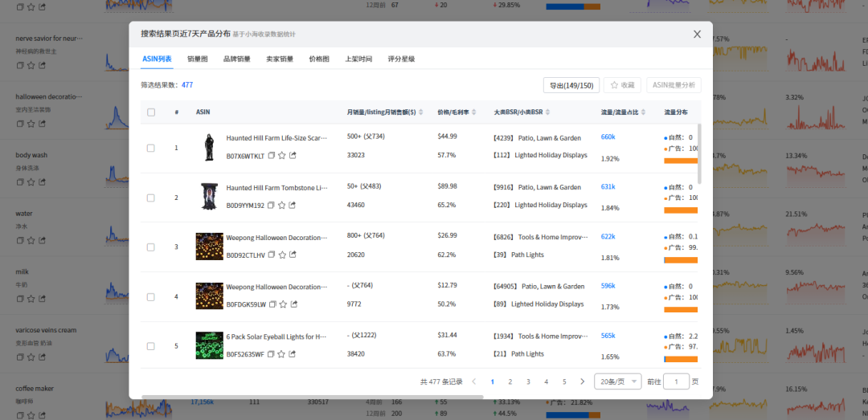This screenshot has width=868, height=420.
Task: Click the dialog's vertical scrollbar
Action: (700, 153)
